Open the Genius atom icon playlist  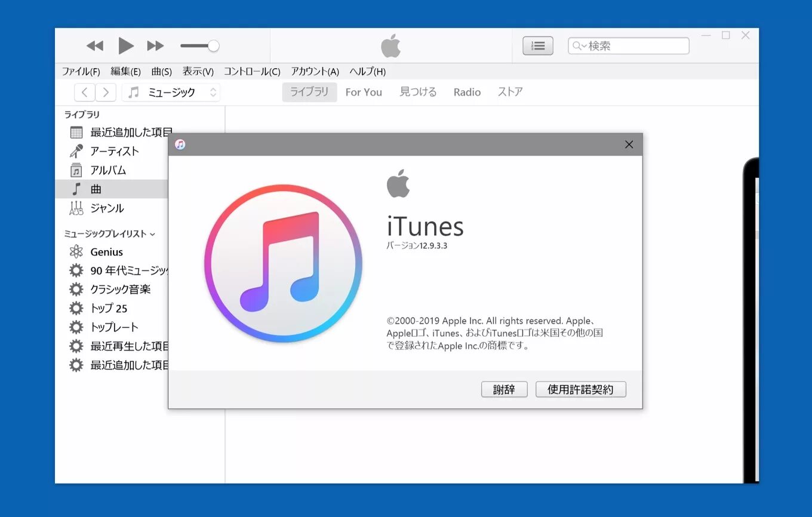click(76, 252)
